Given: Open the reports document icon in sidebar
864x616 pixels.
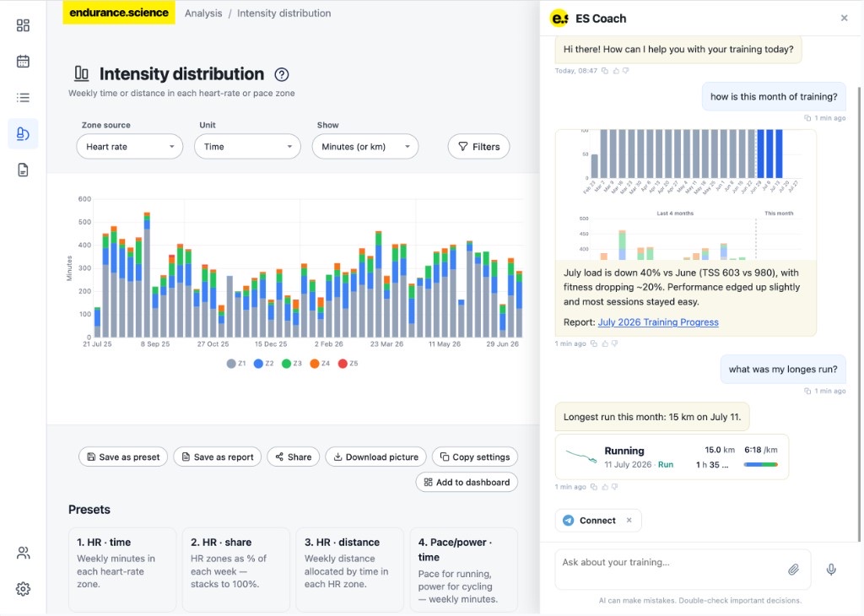Looking at the screenshot, I should [23, 170].
